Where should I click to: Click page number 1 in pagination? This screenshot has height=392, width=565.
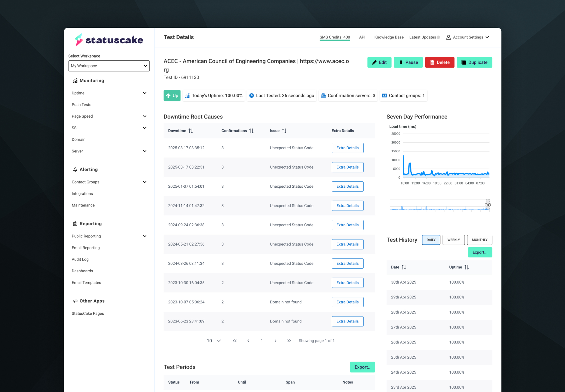pyautogui.click(x=262, y=341)
